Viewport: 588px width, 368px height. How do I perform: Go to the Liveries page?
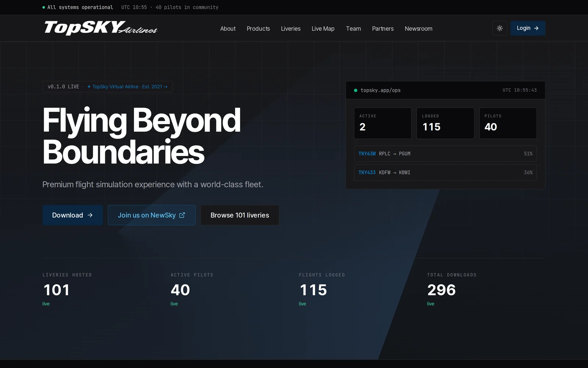291,29
